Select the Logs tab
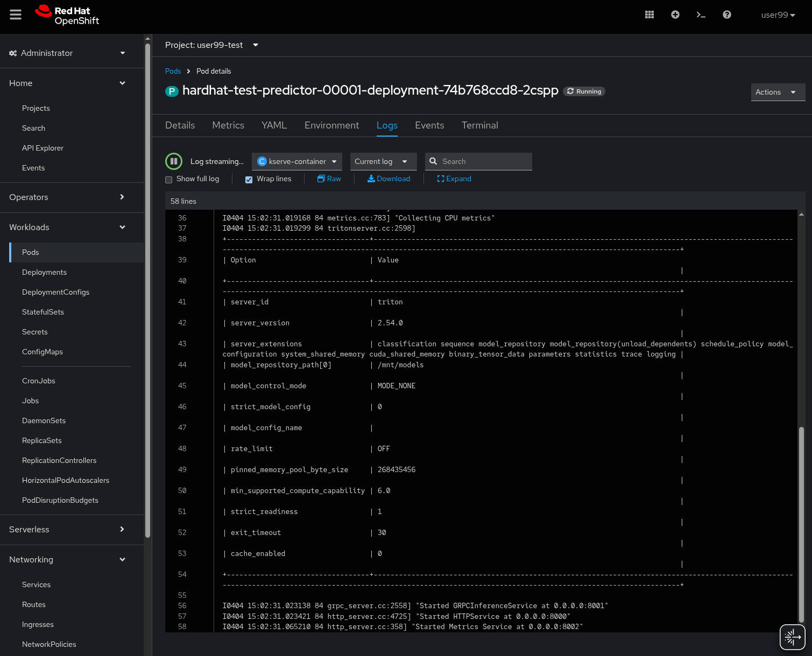The image size is (812, 656). coord(387,125)
